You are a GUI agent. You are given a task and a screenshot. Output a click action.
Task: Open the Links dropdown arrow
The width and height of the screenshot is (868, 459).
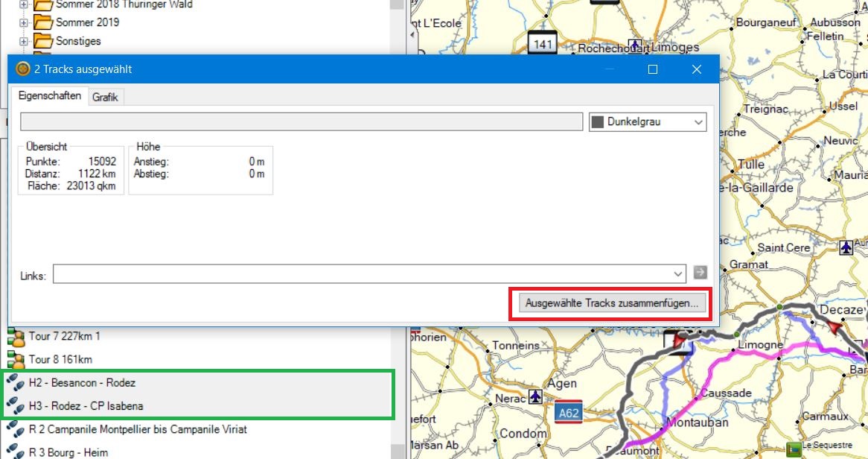[x=677, y=274]
